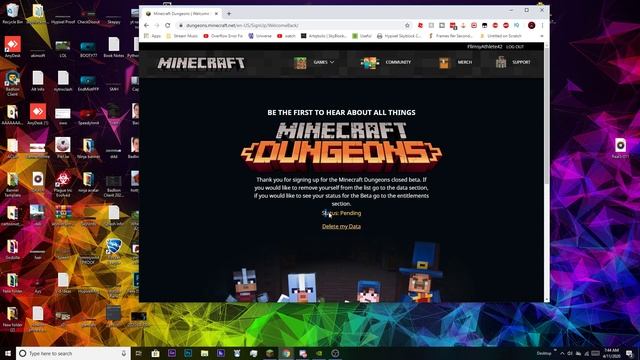Open the Untitled on Scratch bookmark
640x360 pixels.
click(501, 36)
